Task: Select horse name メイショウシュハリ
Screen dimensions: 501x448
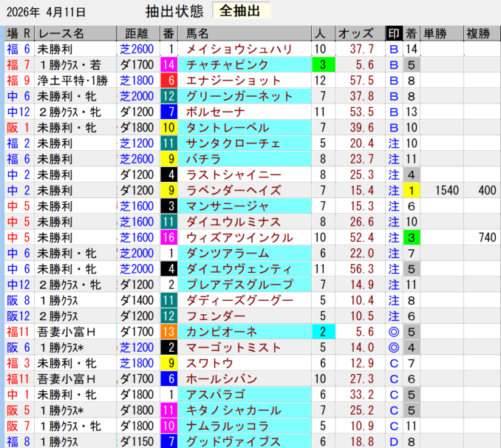Action: coord(239,49)
